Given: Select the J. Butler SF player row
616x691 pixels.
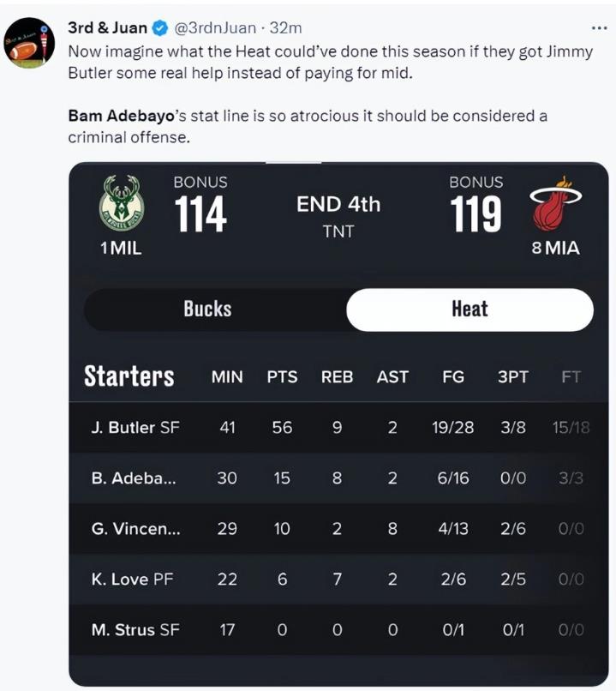Looking at the screenshot, I should (x=338, y=428).
